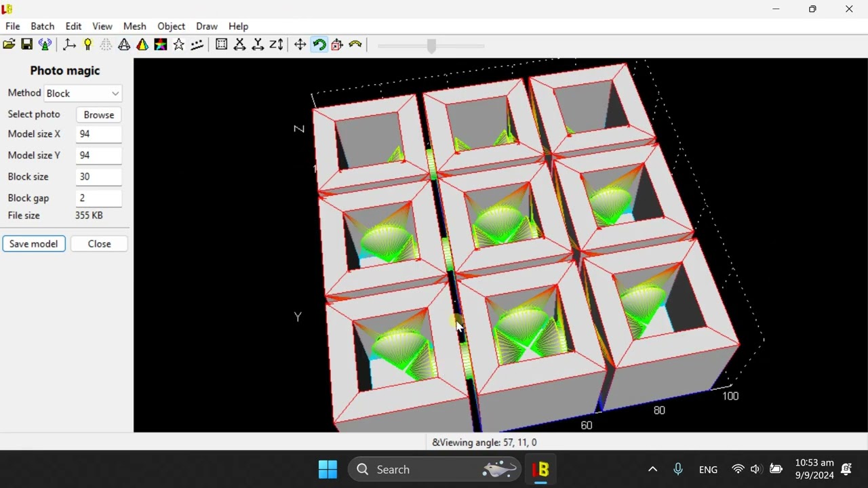Click the microphone tray icon
Viewport: 868px width, 488px height.
click(677, 469)
